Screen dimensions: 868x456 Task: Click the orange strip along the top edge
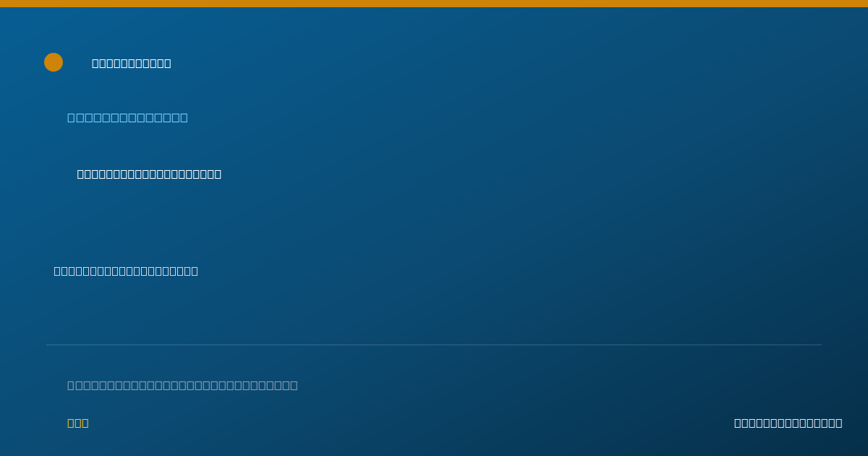(x=434, y=4)
